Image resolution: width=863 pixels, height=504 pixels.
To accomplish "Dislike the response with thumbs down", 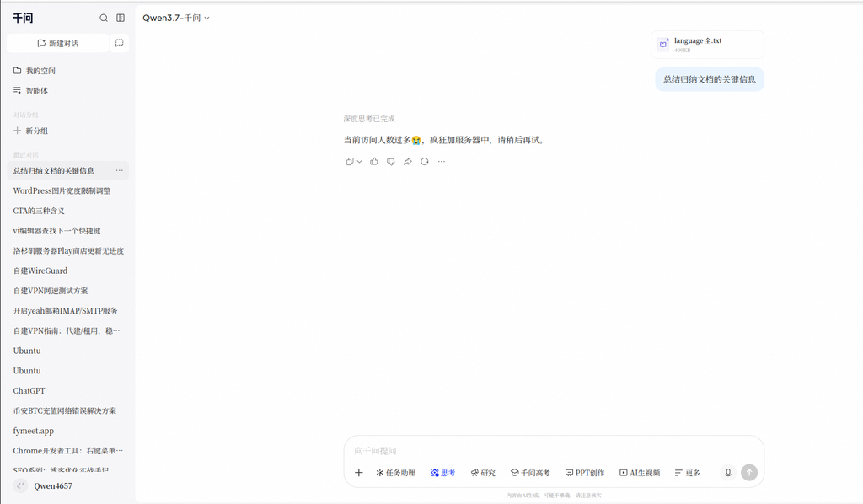I will tap(391, 162).
